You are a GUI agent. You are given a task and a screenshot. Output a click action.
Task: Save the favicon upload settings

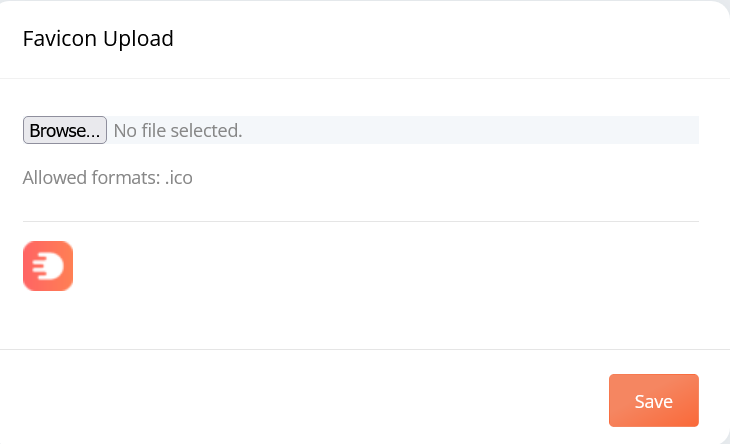point(654,400)
